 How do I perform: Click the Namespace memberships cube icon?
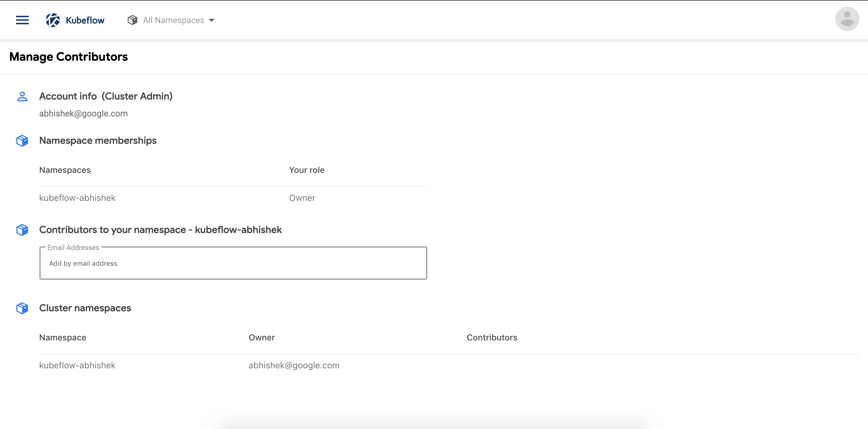click(x=22, y=141)
